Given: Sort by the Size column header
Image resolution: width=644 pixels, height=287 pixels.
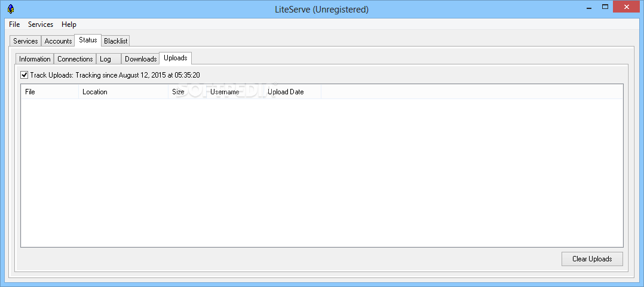Looking at the screenshot, I should click(x=187, y=92).
